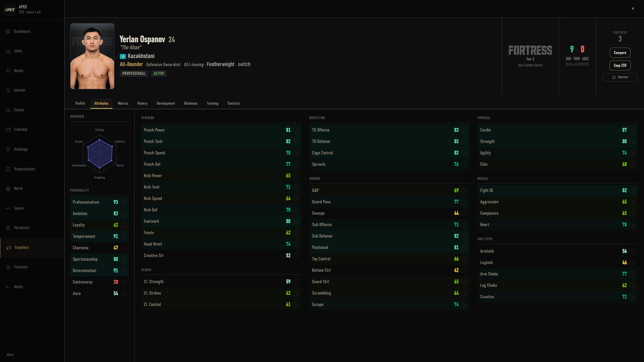Screen dimensions: 644x362
Task: Click Yerlan Ospanov's portrait photo
Action: pos(92,56)
